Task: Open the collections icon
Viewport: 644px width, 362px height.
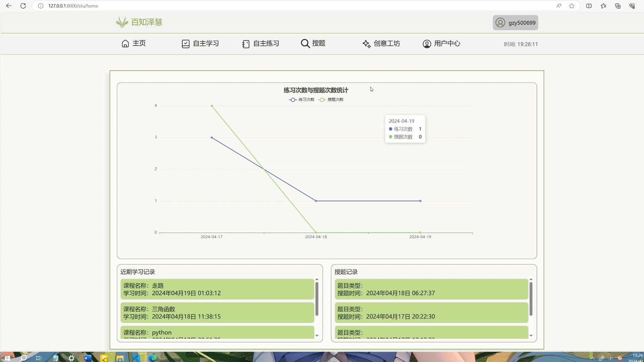Action: point(618,6)
